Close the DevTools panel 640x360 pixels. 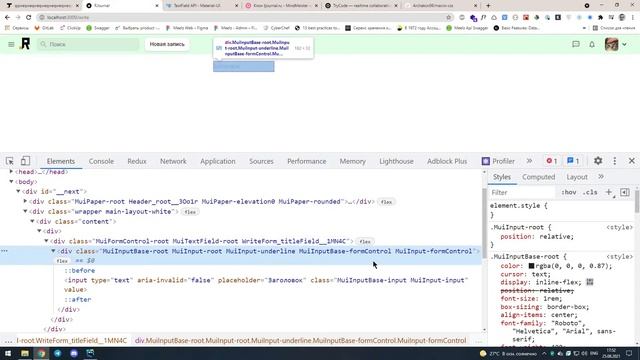(631, 161)
